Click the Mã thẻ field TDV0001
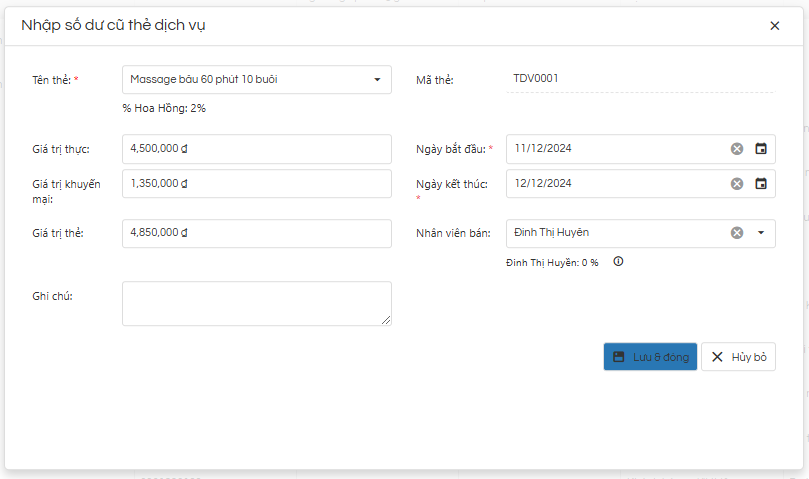The height and width of the screenshot is (479, 809). click(640, 79)
